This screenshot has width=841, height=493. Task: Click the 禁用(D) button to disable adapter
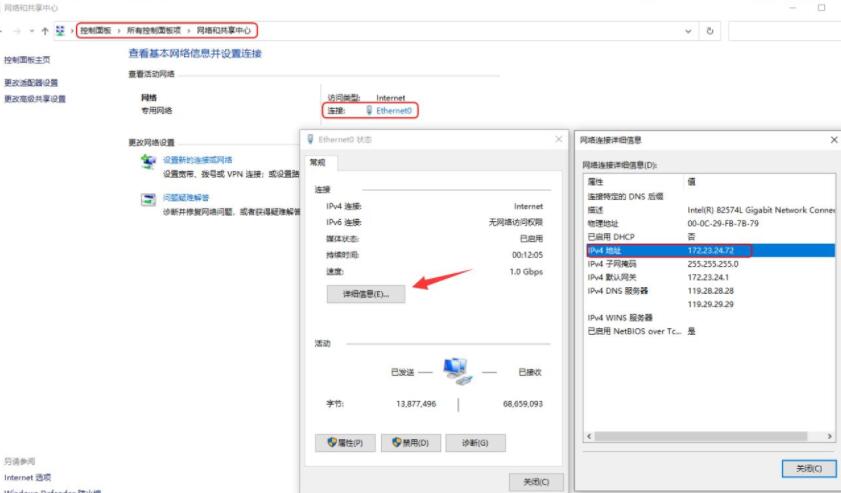pyautogui.click(x=410, y=442)
